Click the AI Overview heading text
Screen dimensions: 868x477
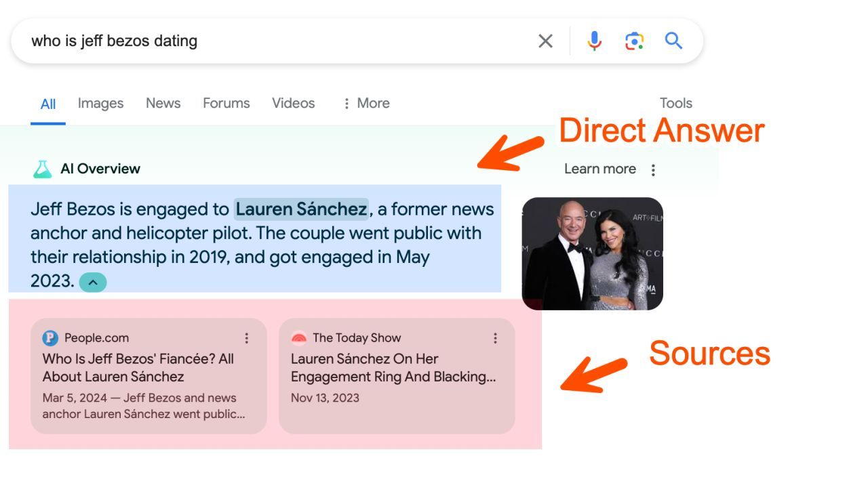[100, 169]
